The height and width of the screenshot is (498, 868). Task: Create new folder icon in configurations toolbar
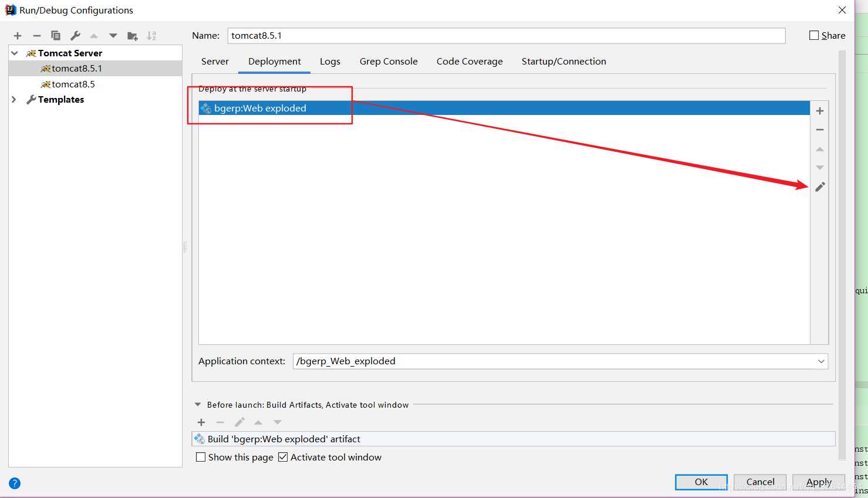pos(133,36)
